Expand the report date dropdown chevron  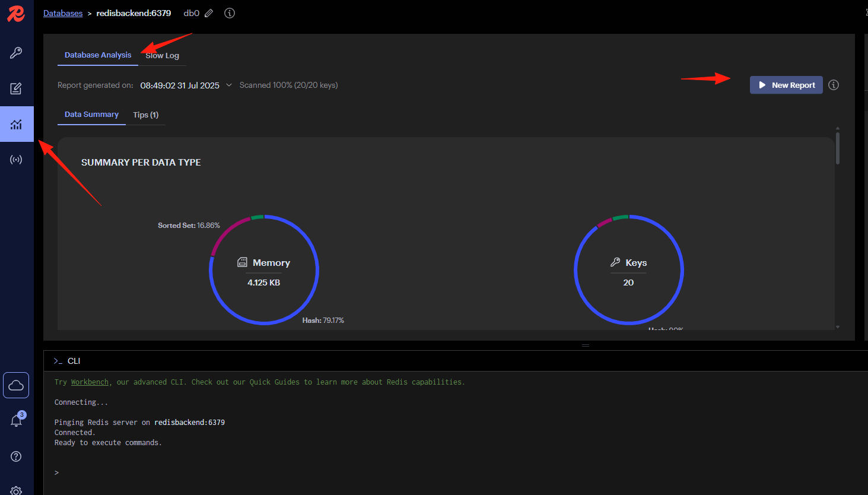[229, 85]
